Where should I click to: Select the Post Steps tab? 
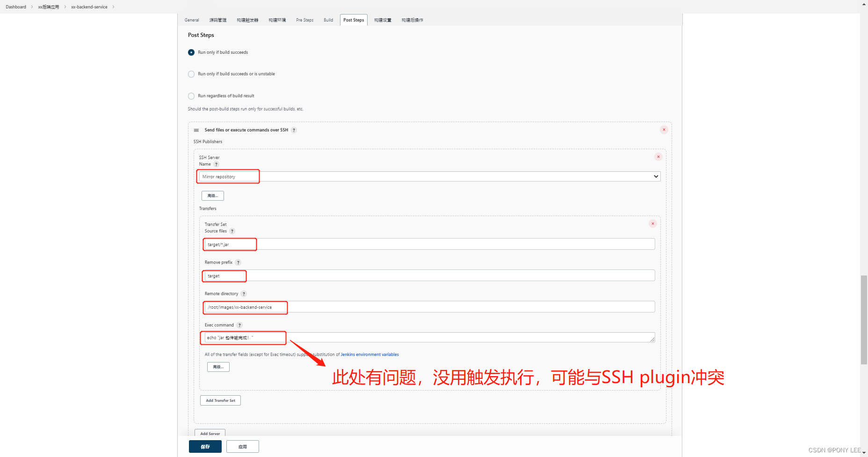(x=354, y=20)
